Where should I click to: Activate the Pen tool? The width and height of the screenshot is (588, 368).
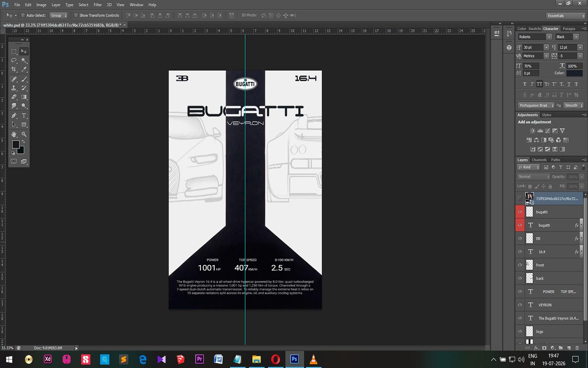[x=14, y=116]
